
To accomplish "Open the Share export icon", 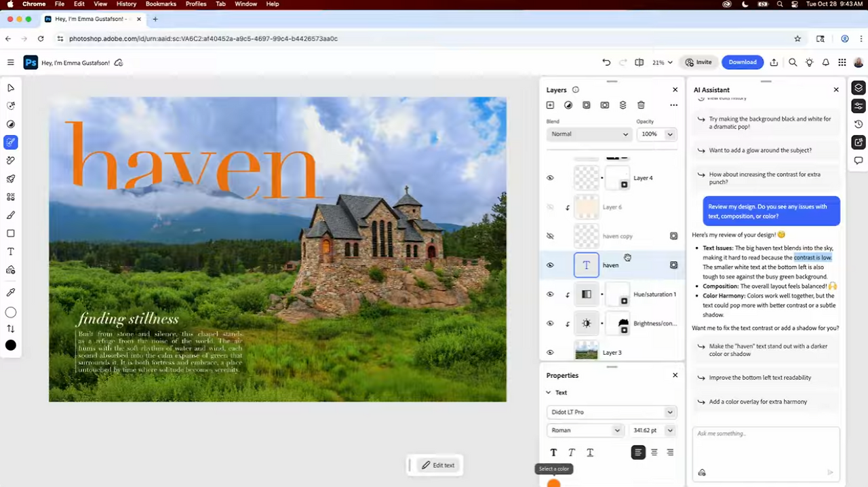I will click(x=774, y=62).
